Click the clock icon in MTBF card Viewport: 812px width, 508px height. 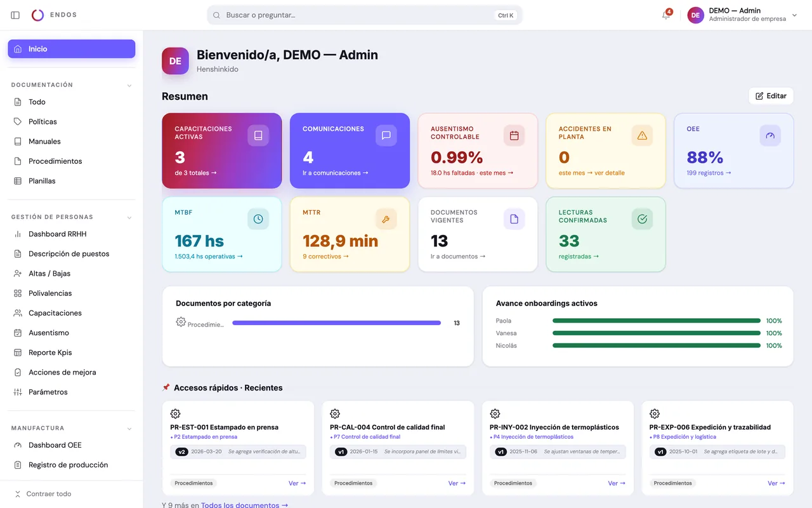point(258,219)
